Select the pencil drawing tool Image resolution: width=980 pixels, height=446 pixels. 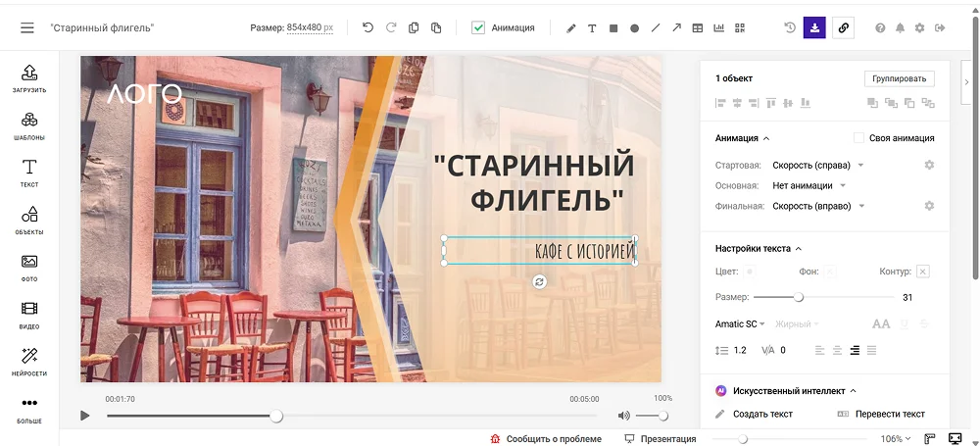(x=570, y=28)
